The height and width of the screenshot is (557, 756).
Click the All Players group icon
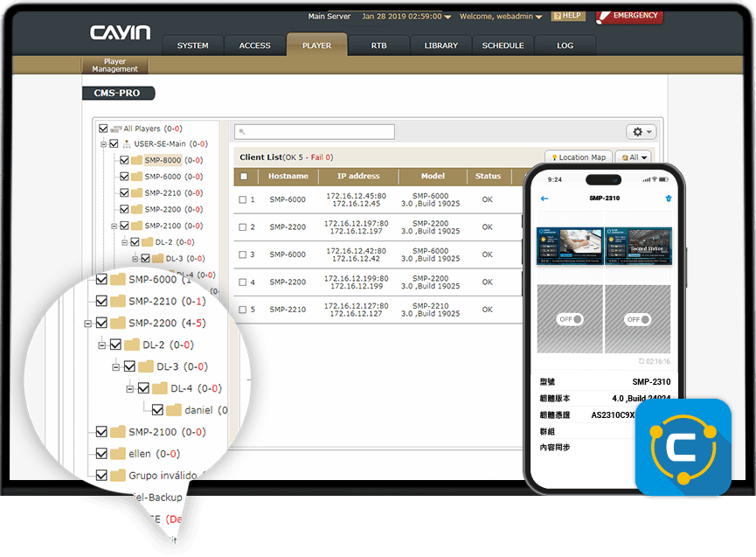pyautogui.click(x=115, y=129)
